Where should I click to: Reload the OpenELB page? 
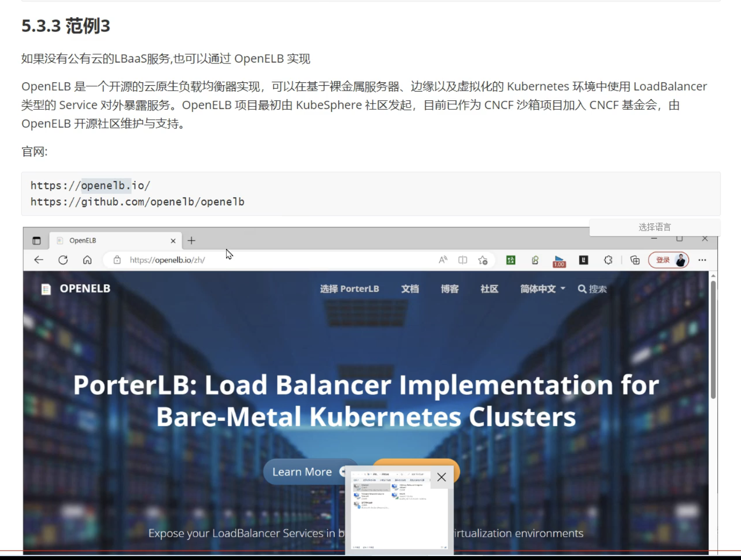click(63, 260)
